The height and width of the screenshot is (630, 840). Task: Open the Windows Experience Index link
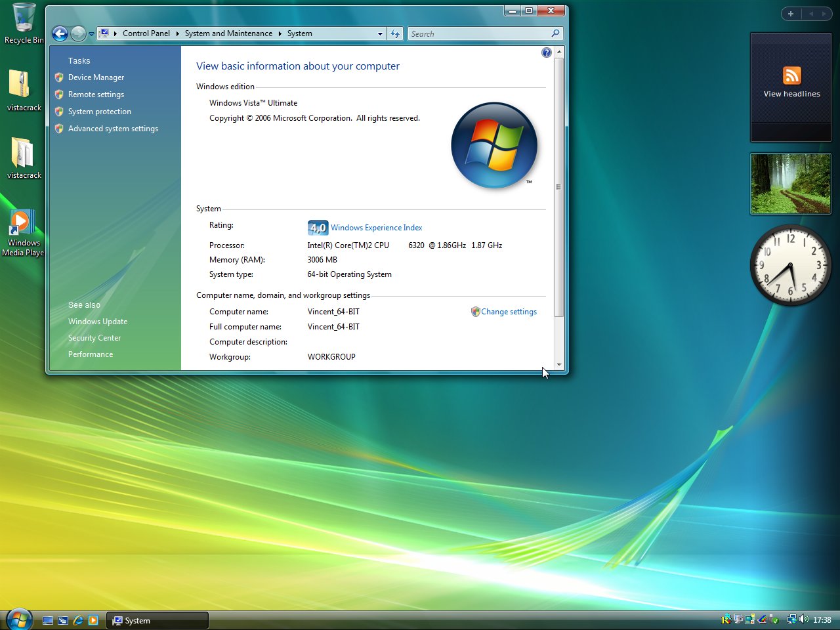pyautogui.click(x=377, y=228)
